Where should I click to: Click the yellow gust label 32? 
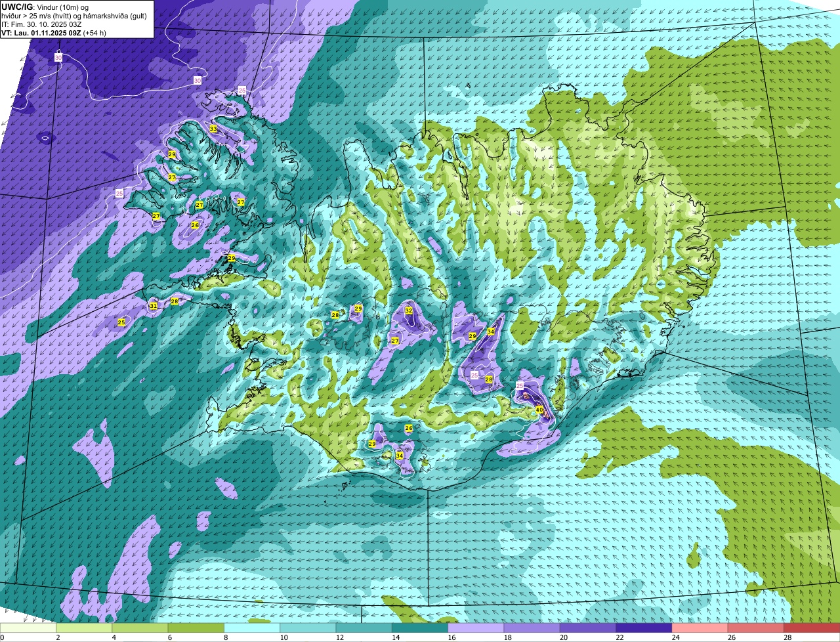pyautogui.click(x=408, y=310)
